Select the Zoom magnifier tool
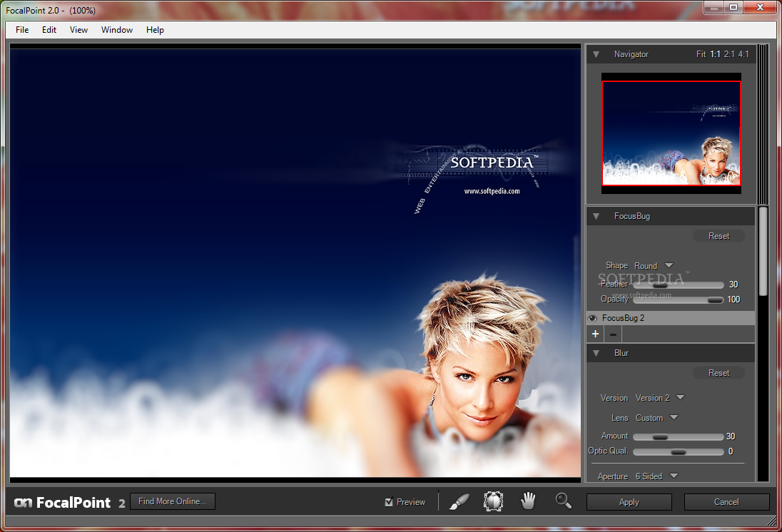Viewport: 782px width, 532px height. pos(564,501)
